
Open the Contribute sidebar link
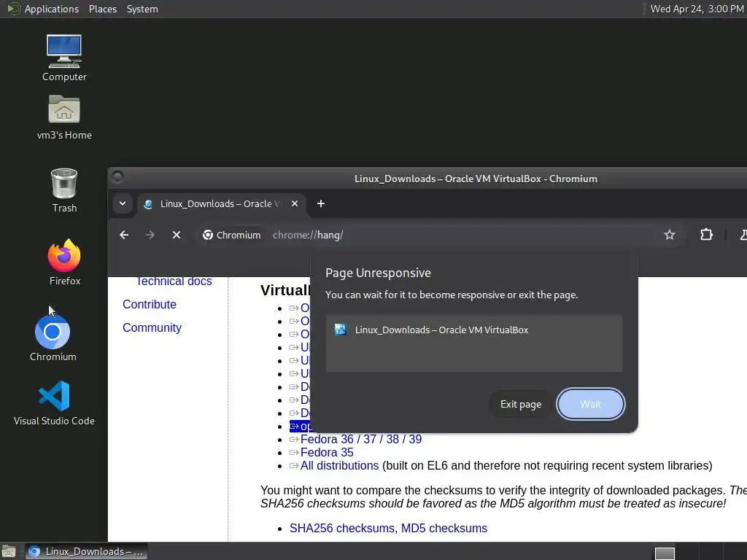(x=149, y=304)
